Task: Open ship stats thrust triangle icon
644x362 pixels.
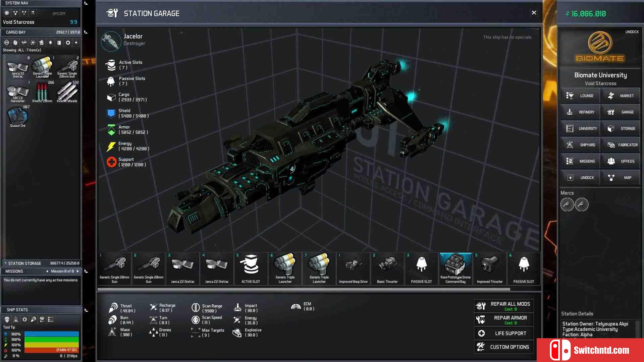Action: tap(16, 319)
